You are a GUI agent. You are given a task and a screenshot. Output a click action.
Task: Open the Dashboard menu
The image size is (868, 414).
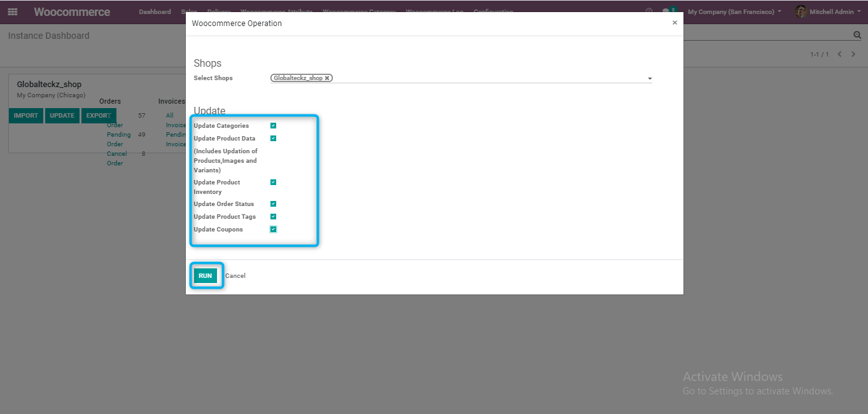pos(155,12)
